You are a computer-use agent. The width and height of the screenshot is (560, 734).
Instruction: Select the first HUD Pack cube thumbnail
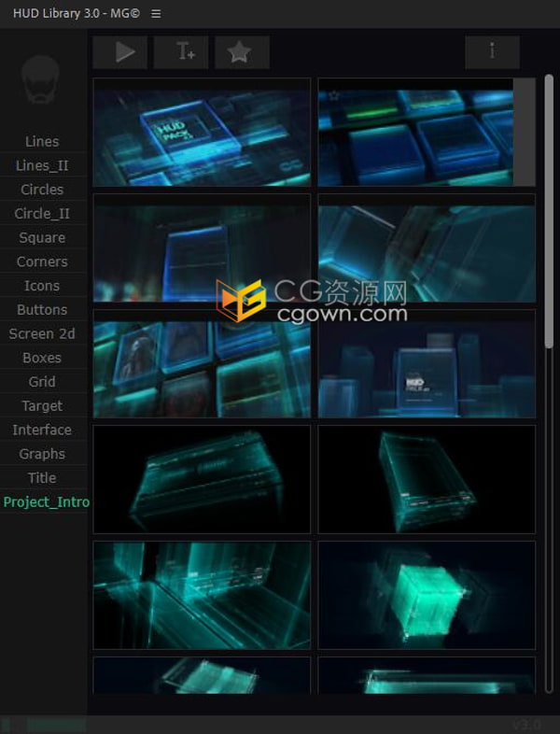click(x=202, y=133)
